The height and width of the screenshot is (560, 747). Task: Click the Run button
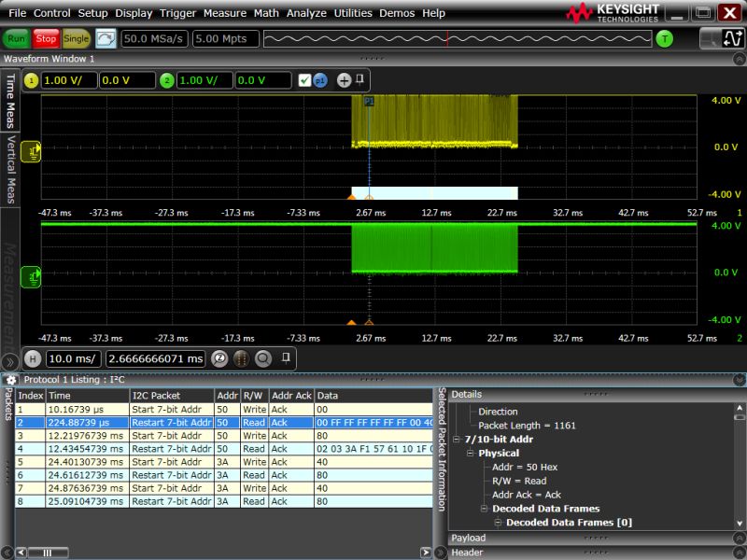click(x=17, y=39)
